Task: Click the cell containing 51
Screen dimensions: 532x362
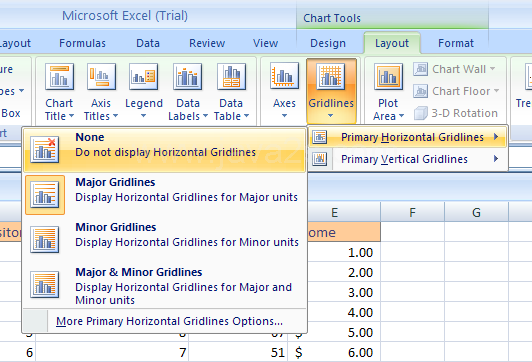Action: click(238, 352)
